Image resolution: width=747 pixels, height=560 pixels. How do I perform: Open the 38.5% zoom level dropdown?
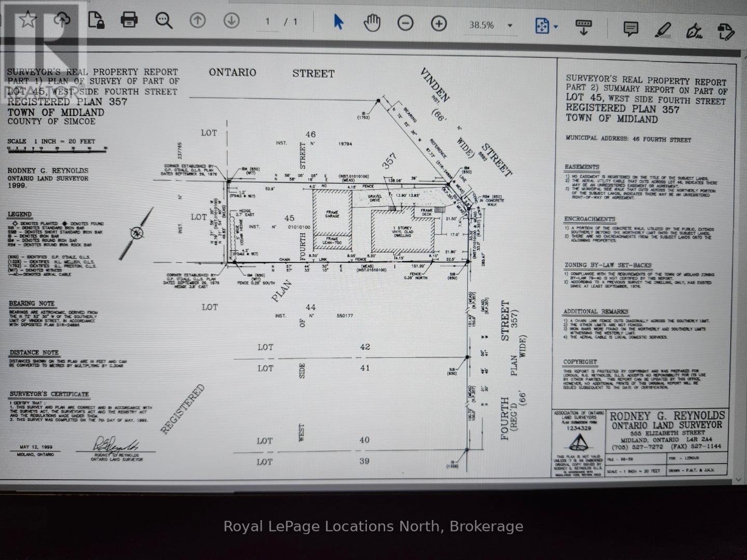(510, 25)
